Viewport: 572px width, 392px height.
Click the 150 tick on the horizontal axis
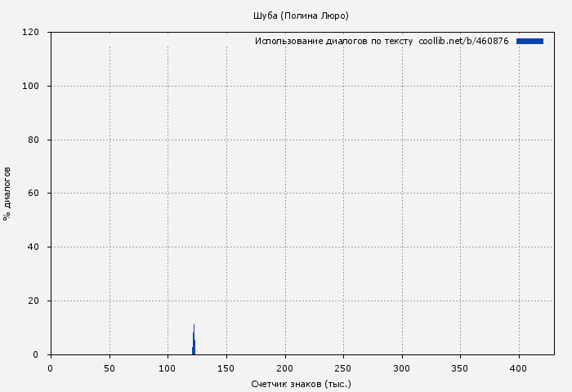click(x=226, y=369)
